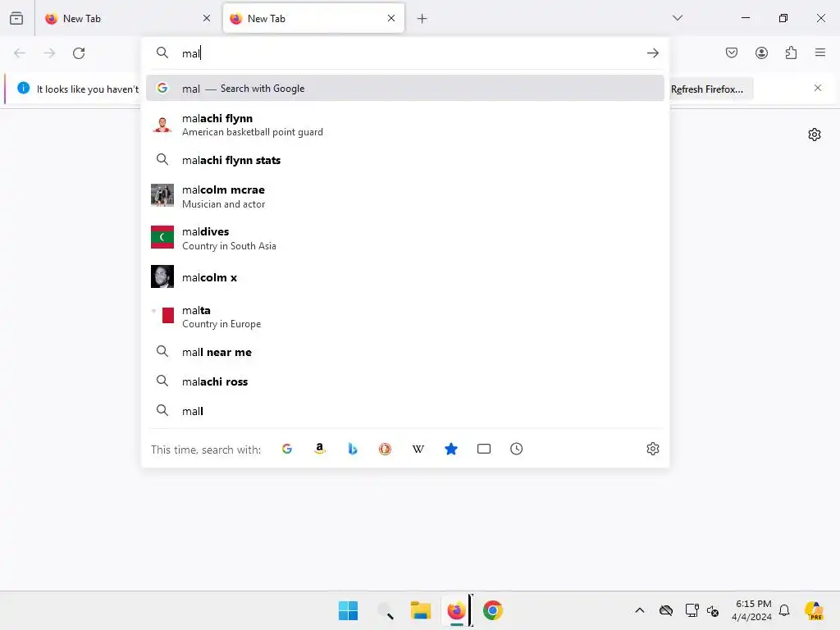Screen dimensions: 840x630
Task: Close the first New Tab
Action: 207,18
